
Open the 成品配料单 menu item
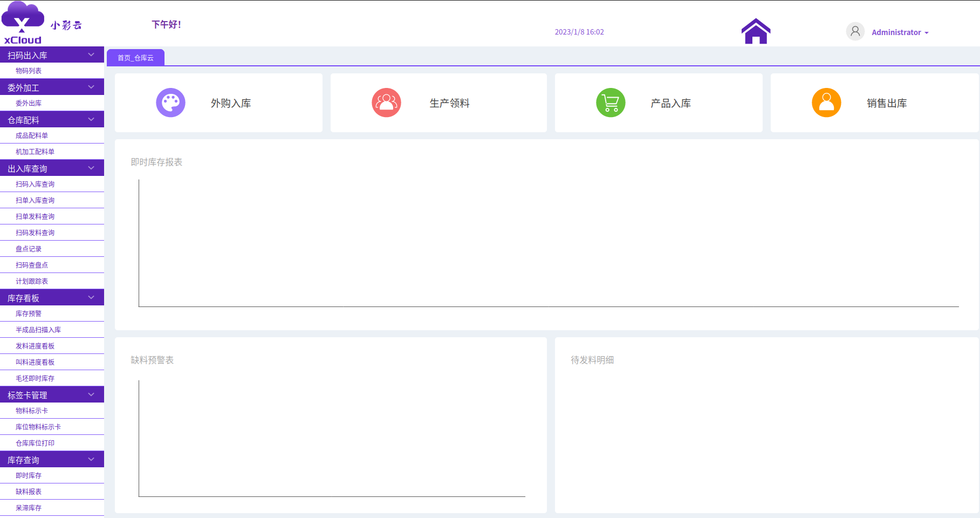pyautogui.click(x=52, y=135)
